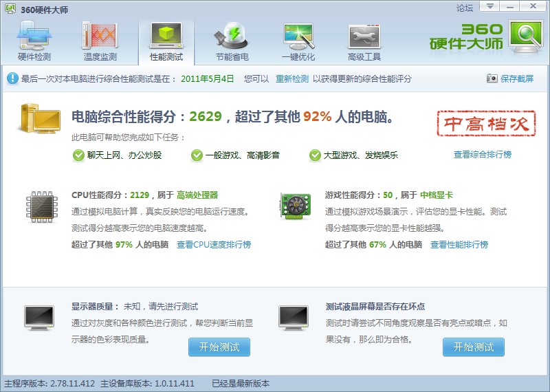The height and width of the screenshot is (392, 550).
Task: Click 主设备库版本: 1.0.11.411 in status bar
Action: coord(147,384)
